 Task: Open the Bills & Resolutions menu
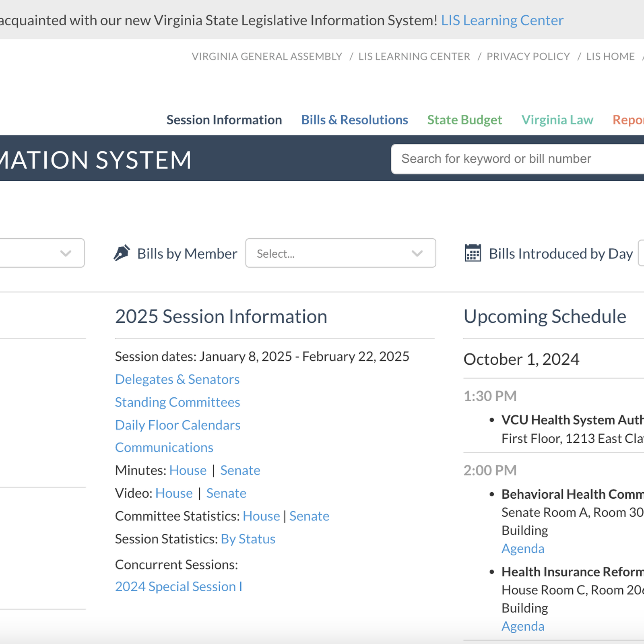click(354, 120)
